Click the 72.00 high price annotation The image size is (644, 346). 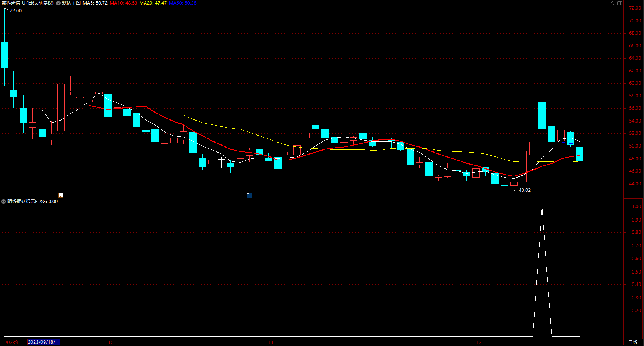(x=15, y=11)
